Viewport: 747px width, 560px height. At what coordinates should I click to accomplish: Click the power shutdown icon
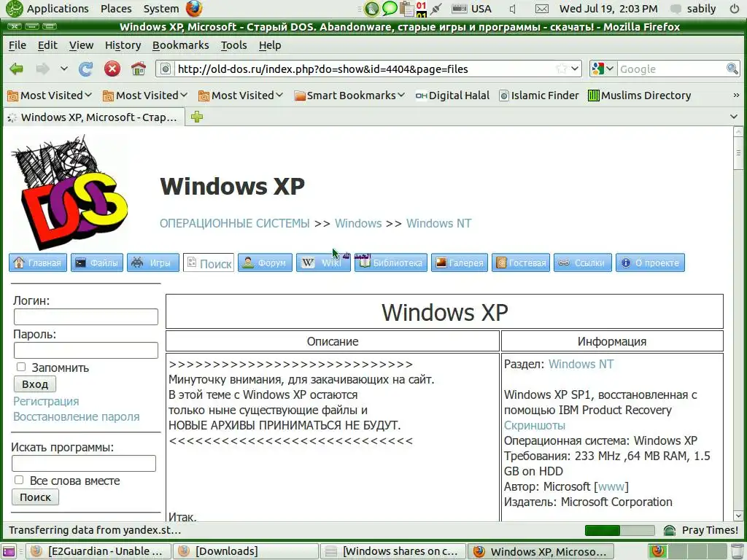(734, 9)
